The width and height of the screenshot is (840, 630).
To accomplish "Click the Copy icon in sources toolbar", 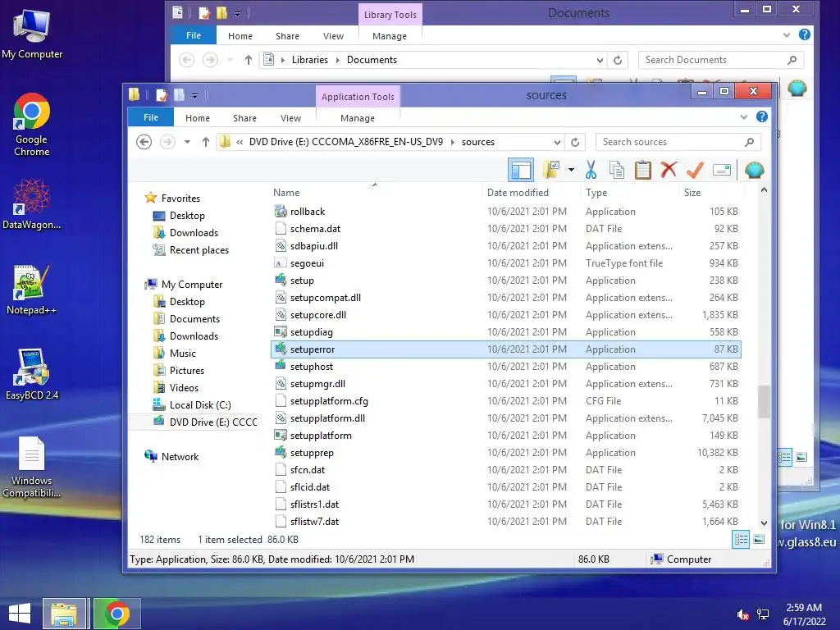I will [617, 171].
